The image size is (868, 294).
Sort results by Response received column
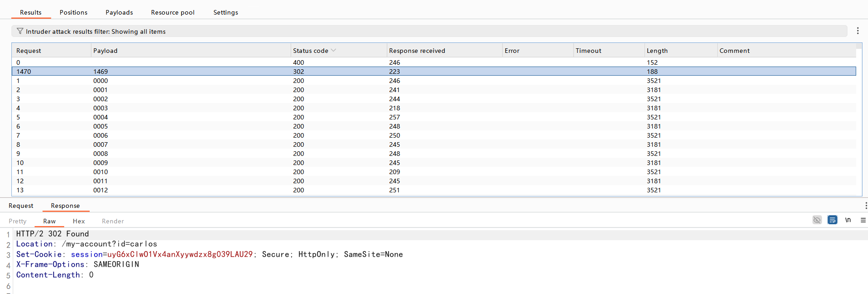(x=416, y=51)
